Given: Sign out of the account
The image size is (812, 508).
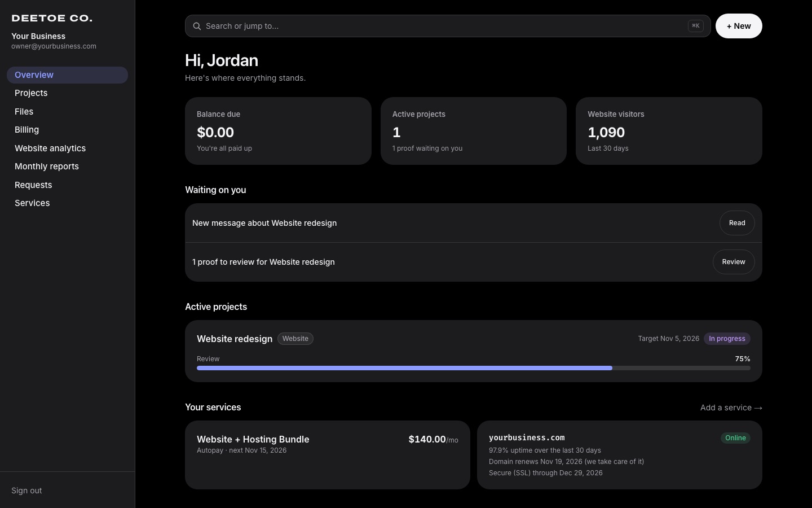Looking at the screenshot, I should 27,491.
